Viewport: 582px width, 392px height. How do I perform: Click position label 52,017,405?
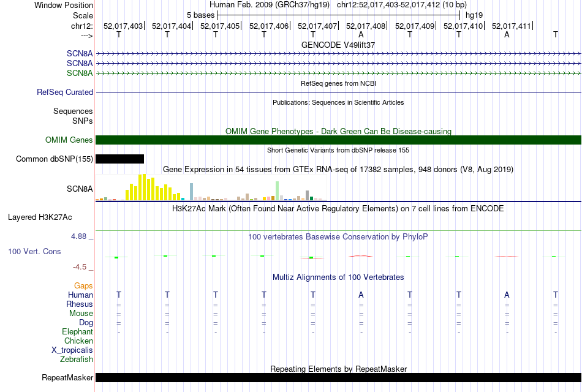coord(220,26)
